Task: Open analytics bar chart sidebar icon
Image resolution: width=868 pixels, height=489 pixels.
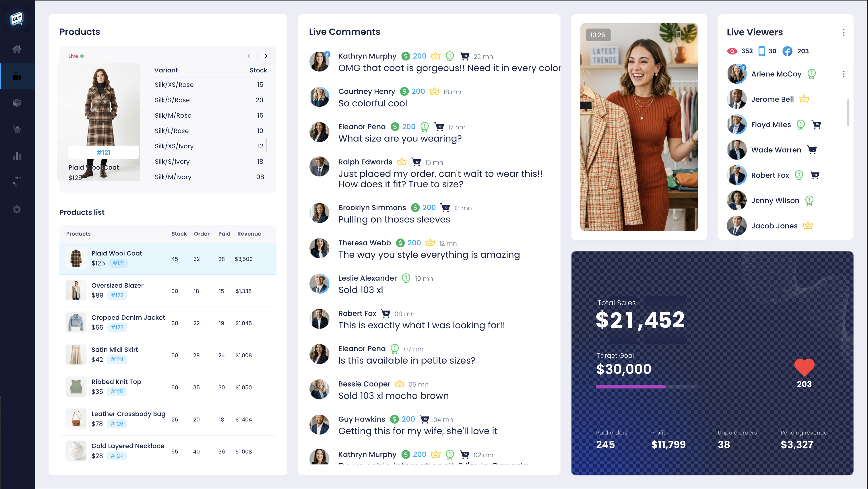Action: 17,156
